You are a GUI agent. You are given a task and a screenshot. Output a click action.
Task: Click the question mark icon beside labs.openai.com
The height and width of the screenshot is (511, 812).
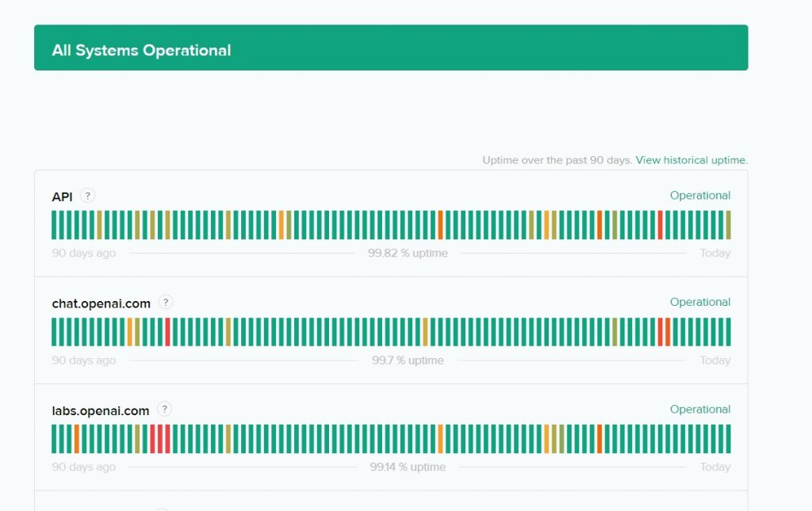pyautogui.click(x=164, y=410)
